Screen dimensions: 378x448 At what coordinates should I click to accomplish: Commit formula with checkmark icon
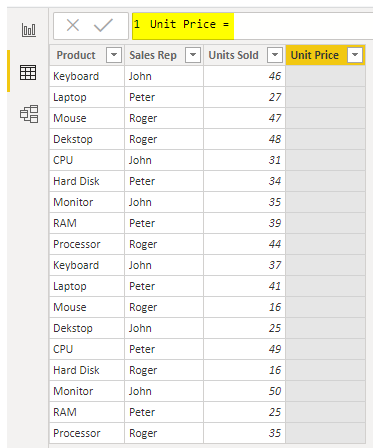(x=103, y=25)
